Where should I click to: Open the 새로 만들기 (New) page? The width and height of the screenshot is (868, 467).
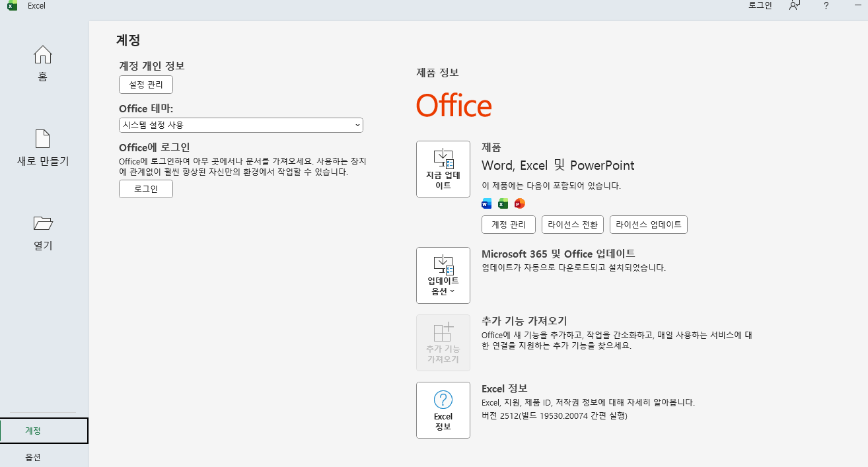[43, 149]
